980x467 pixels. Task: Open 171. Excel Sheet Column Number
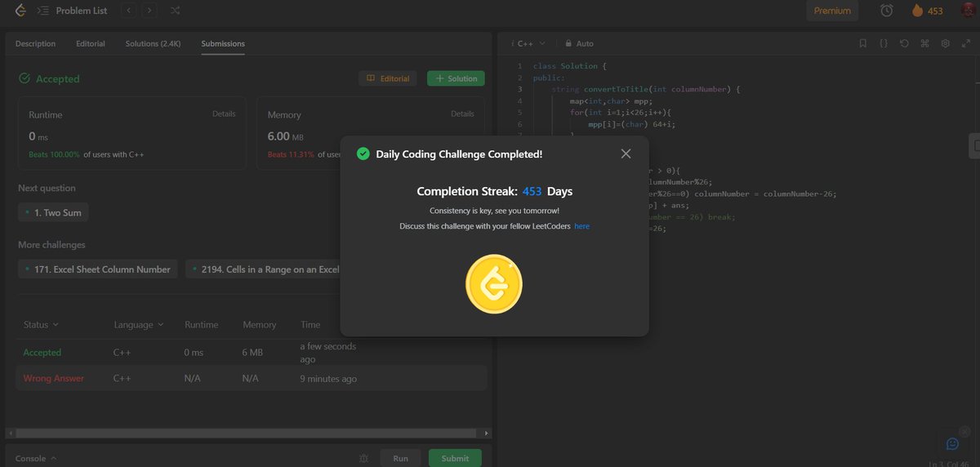point(98,269)
